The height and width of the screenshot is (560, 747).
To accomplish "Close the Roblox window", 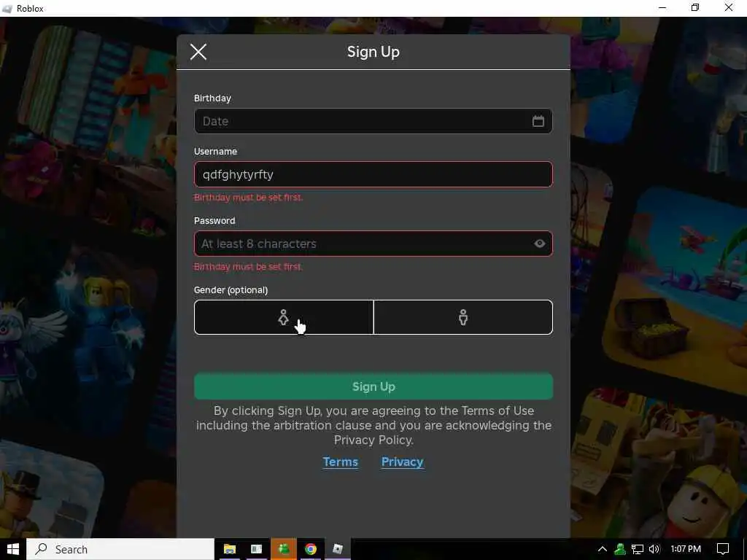I will tap(729, 8).
